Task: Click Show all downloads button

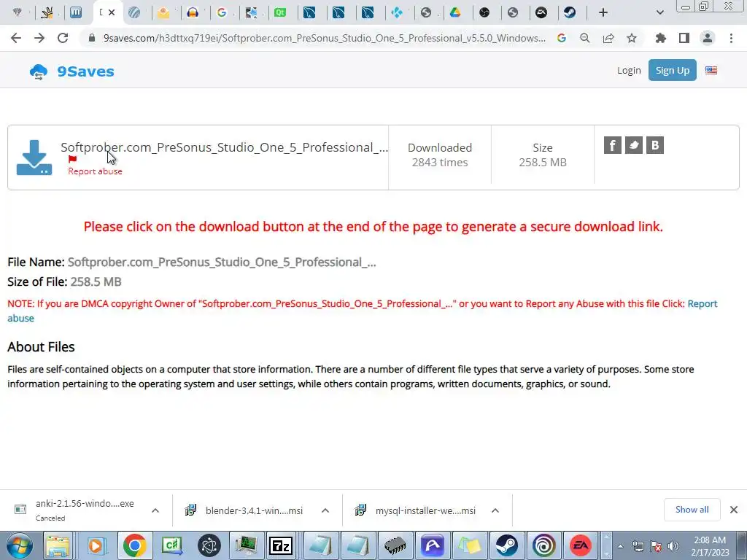Action: click(692, 510)
